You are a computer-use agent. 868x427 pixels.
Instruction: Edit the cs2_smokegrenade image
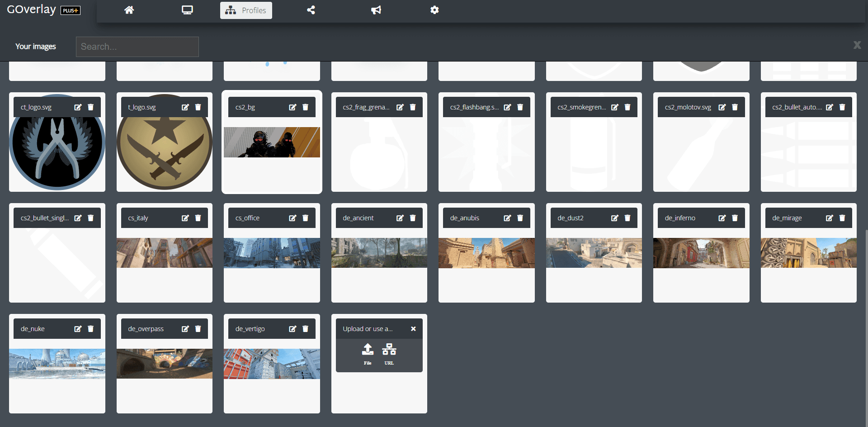[x=615, y=107]
